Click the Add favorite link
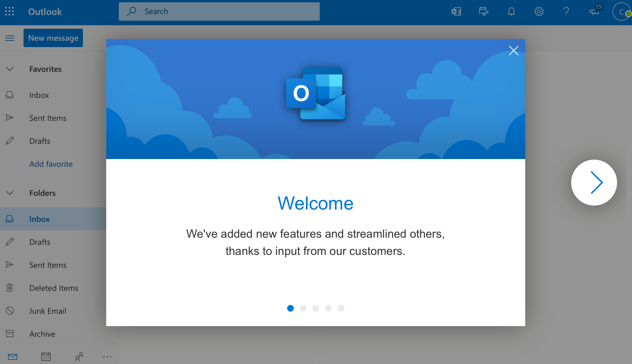This screenshot has width=632, height=364. tap(51, 164)
